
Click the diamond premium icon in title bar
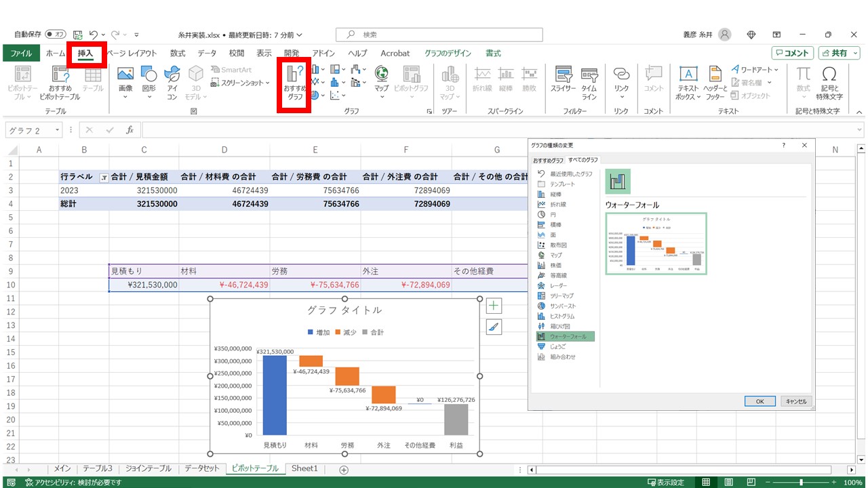click(751, 35)
